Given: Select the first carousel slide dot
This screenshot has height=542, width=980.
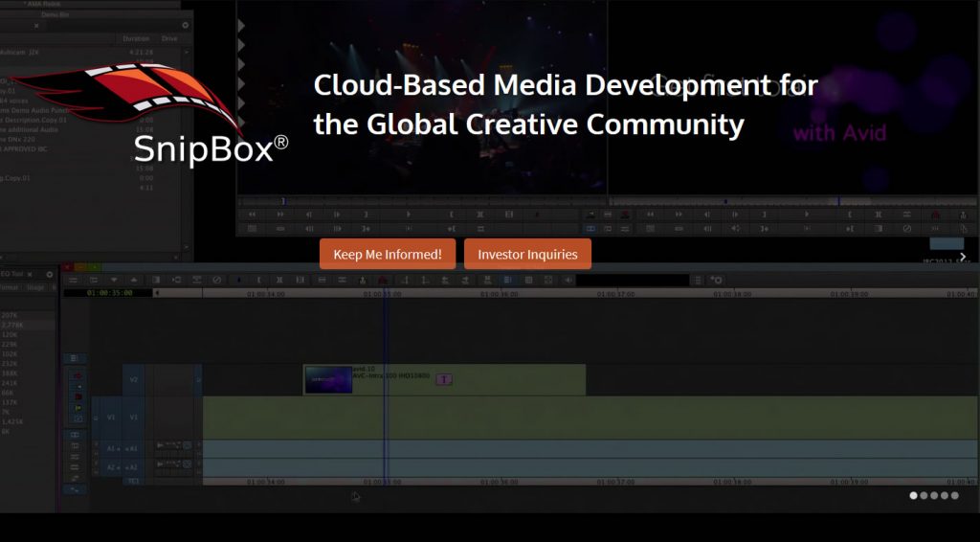Looking at the screenshot, I should 913,495.
